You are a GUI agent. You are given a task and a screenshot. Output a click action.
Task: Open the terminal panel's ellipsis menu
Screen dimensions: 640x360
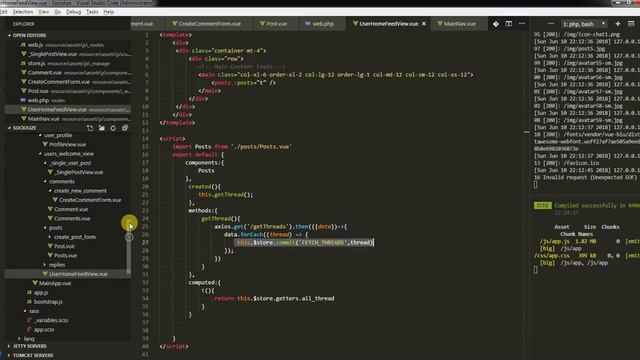(x=551, y=24)
